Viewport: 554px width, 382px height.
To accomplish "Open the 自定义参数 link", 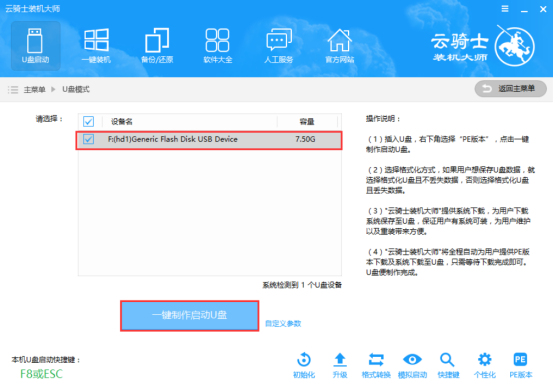I will point(283,323).
